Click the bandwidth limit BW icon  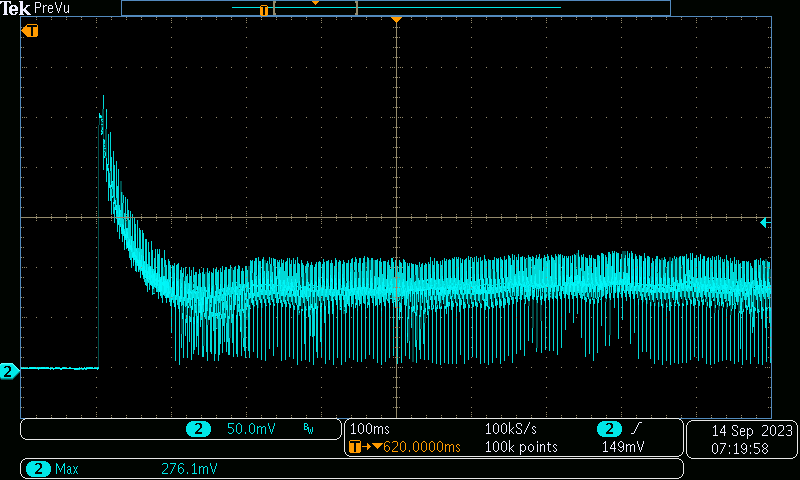[308, 429]
